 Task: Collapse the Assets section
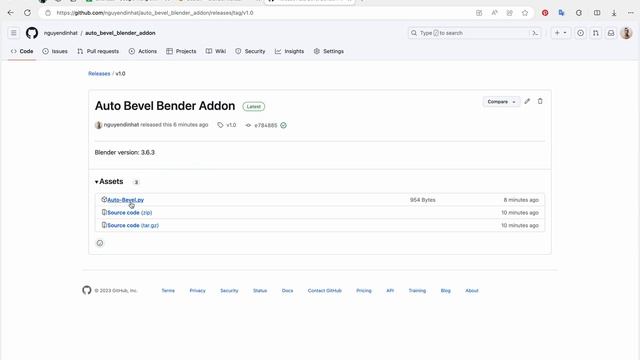[x=109, y=182]
